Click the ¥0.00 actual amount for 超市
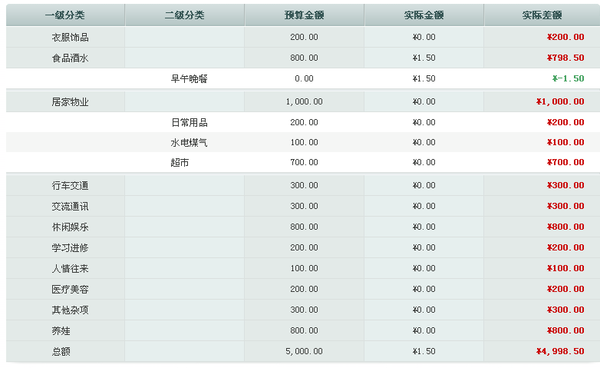 [424, 162]
